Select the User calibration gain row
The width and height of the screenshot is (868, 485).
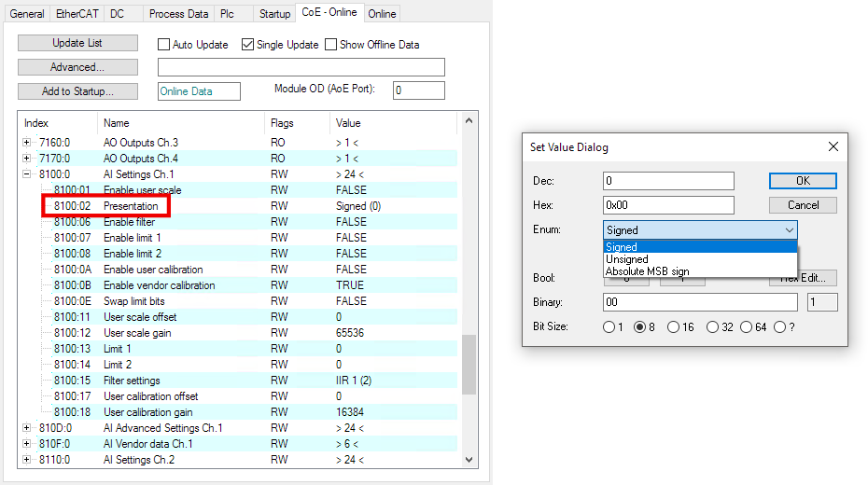tap(239, 412)
